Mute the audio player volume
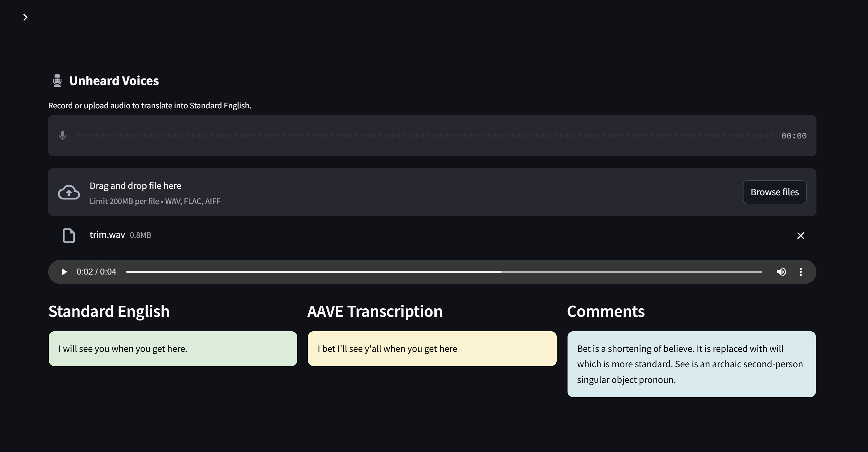This screenshot has width=868, height=452. pos(782,272)
